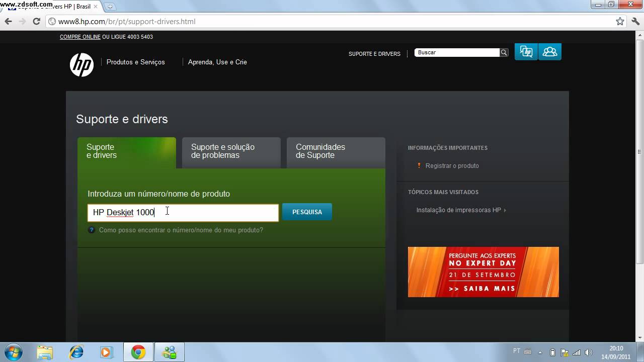Click Como posso encontrar o número/nome link
Screen dimensions: 644x362
(x=181, y=230)
